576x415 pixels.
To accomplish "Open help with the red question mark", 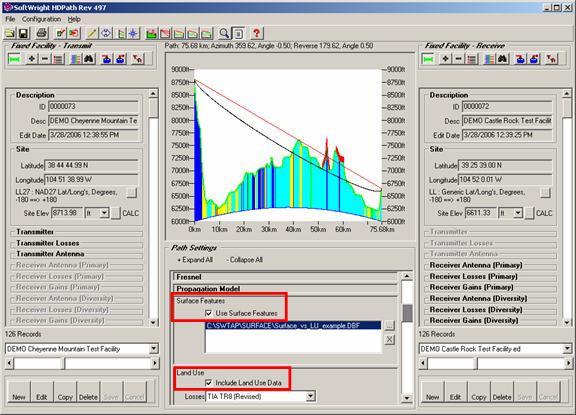I will click(x=256, y=34).
